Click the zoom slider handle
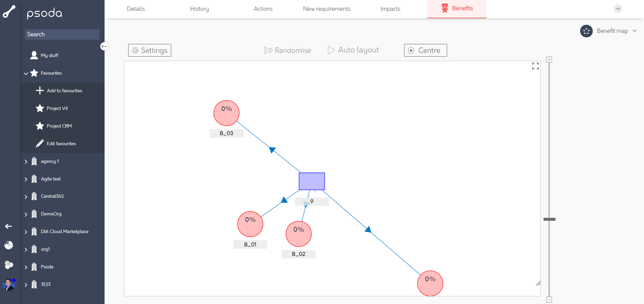This screenshot has width=644, height=304. click(549, 220)
